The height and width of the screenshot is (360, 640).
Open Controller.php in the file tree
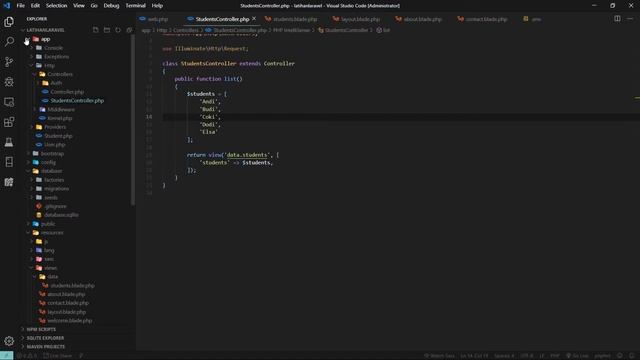pos(67,92)
